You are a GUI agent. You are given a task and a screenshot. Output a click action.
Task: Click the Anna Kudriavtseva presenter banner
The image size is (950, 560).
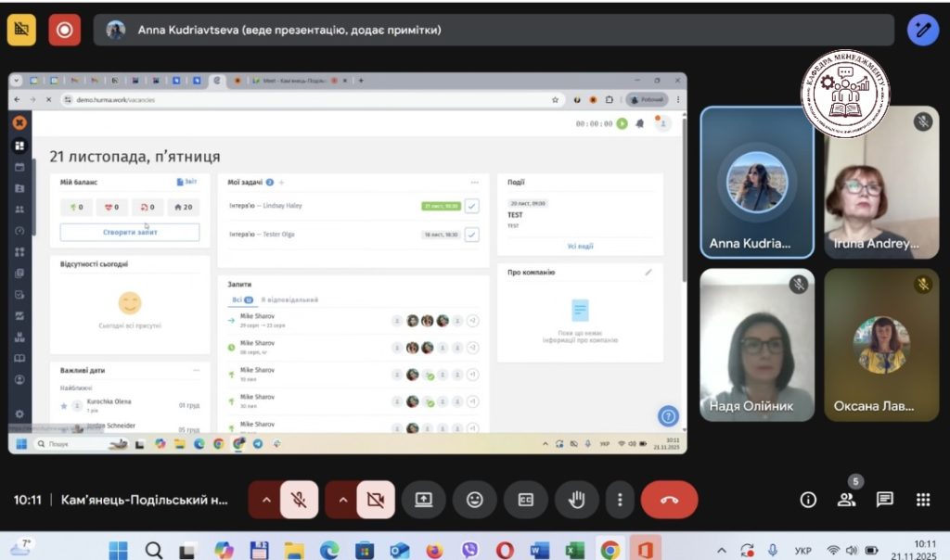[492, 30]
